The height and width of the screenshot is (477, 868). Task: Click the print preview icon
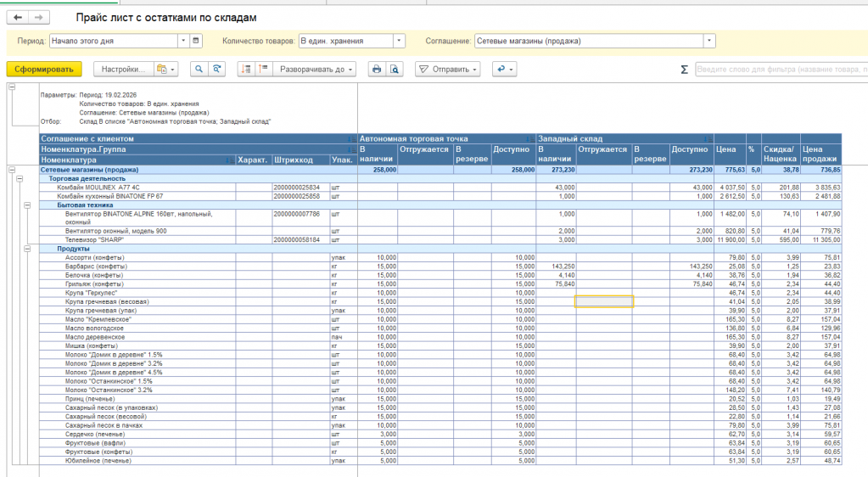click(394, 70)
